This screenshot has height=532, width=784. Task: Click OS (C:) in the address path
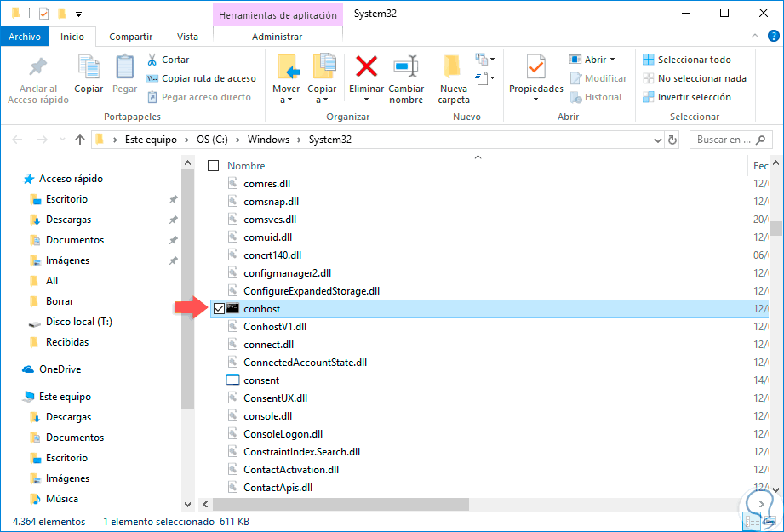212,140
